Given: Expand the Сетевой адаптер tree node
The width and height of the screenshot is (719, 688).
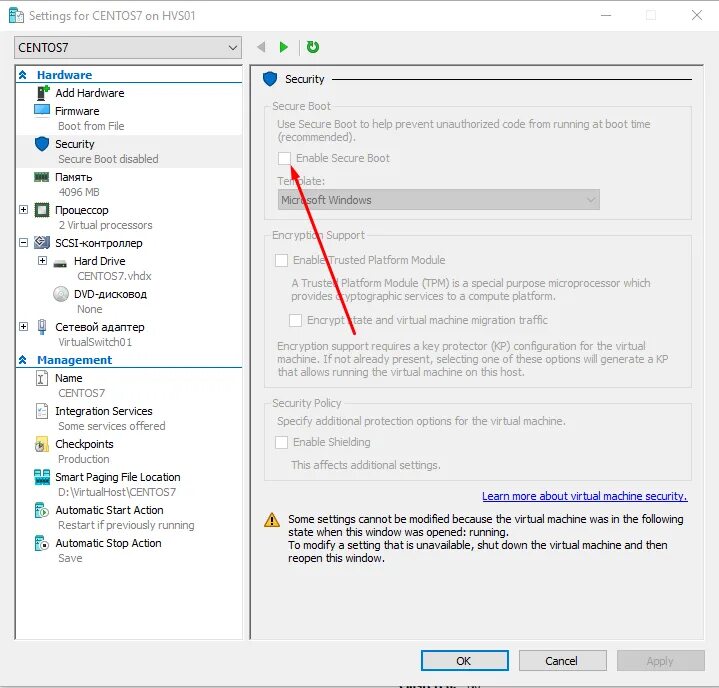Looking at the screenshot, I should (23, 327).
